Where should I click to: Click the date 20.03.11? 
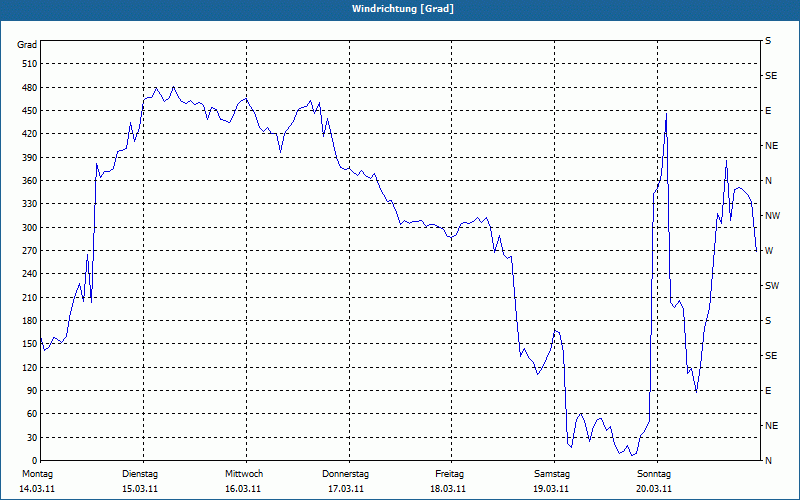654,489
